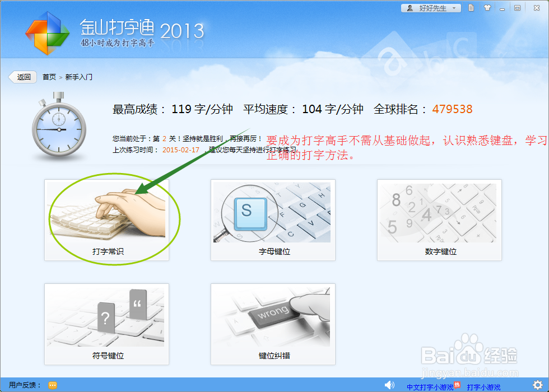The image size is (549, 392).
Task: Go to 首页 in the breadcrumb
Action: pos(49,77)
